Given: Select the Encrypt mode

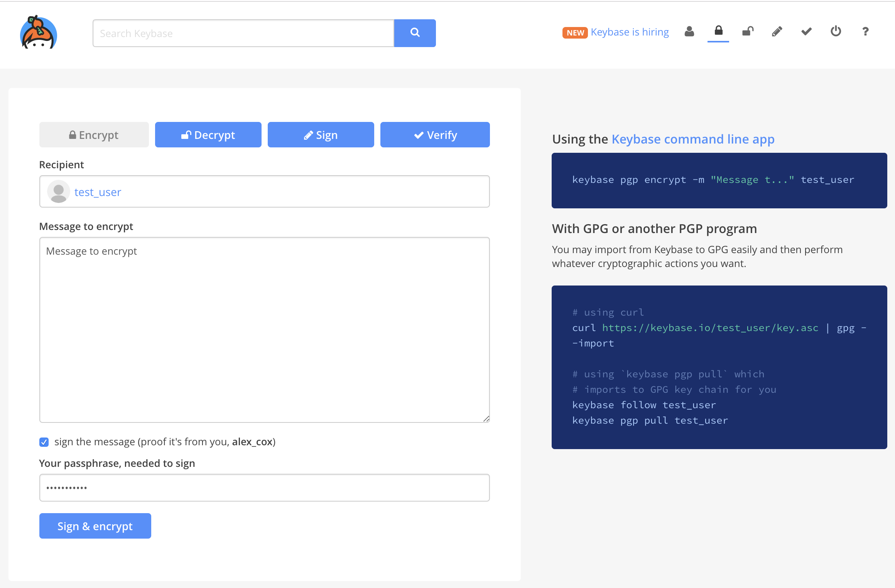Looking at the screenshot, I should [x=94, y=135].
